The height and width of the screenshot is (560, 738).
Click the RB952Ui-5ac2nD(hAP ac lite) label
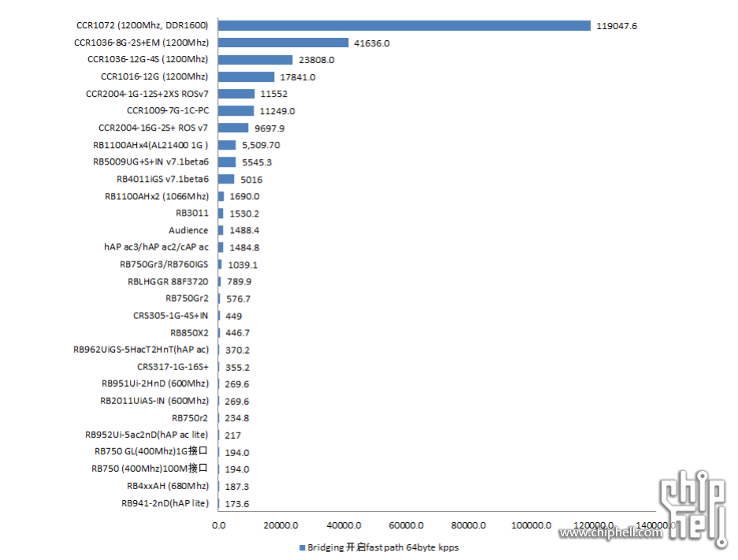click(146, 435)
